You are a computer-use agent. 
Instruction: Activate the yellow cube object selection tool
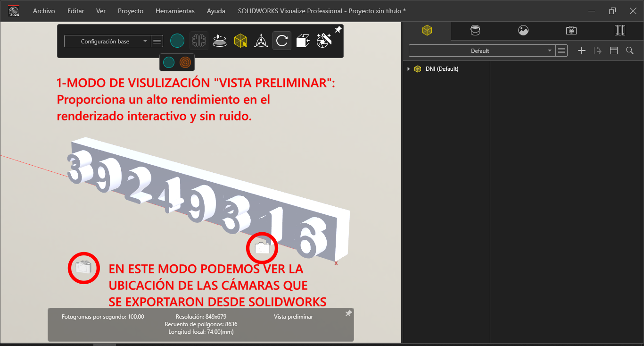click(240, 41)
